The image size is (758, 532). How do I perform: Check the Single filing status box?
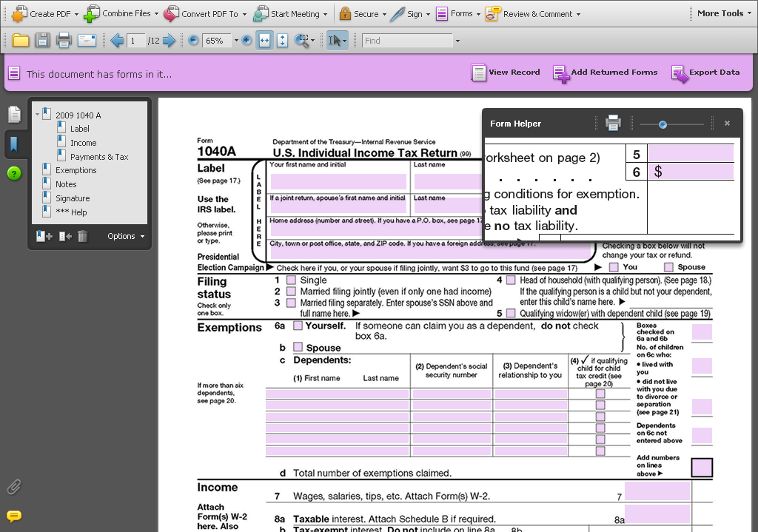pyautogui.click(x=291, y=280)
